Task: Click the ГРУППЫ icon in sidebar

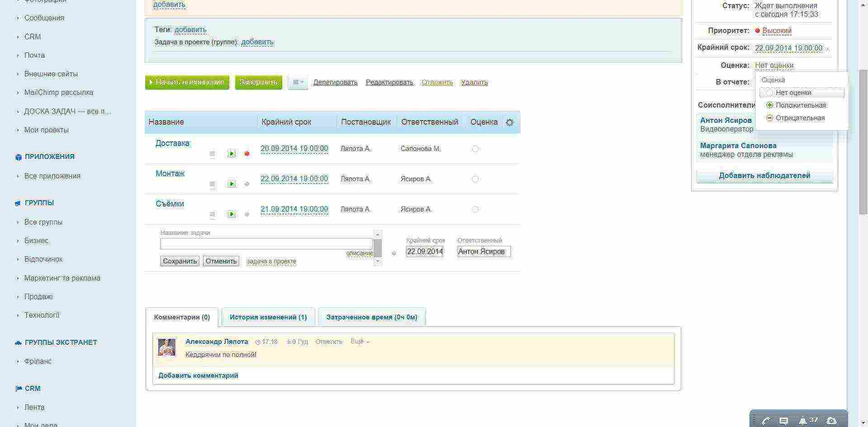Action: 19,203
